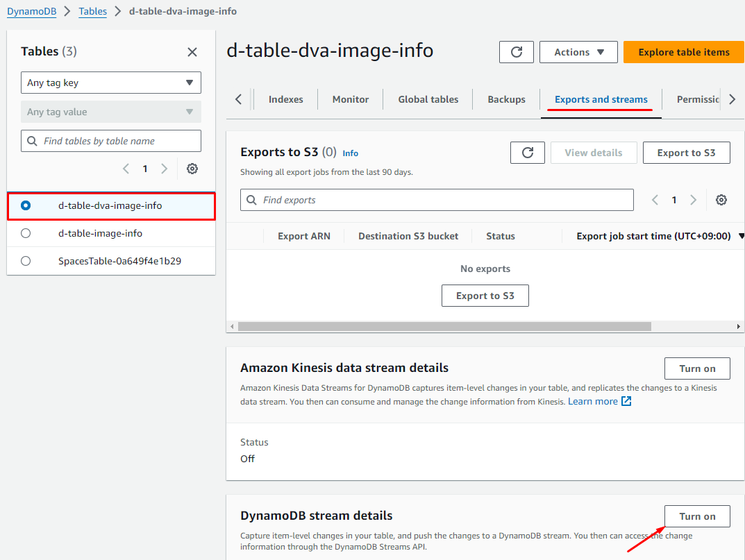Switch to the Backups tab
Viewport: 745px width, 560px height.
506,99
